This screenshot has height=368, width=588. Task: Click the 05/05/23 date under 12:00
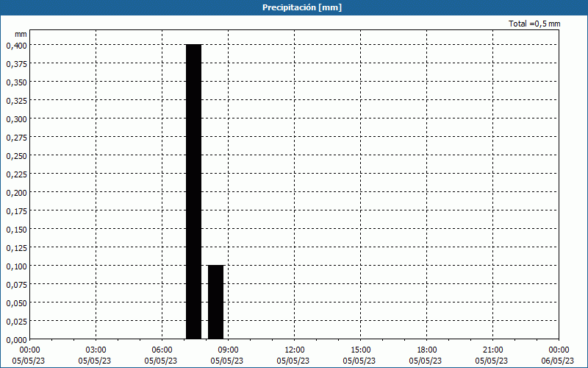293,361
